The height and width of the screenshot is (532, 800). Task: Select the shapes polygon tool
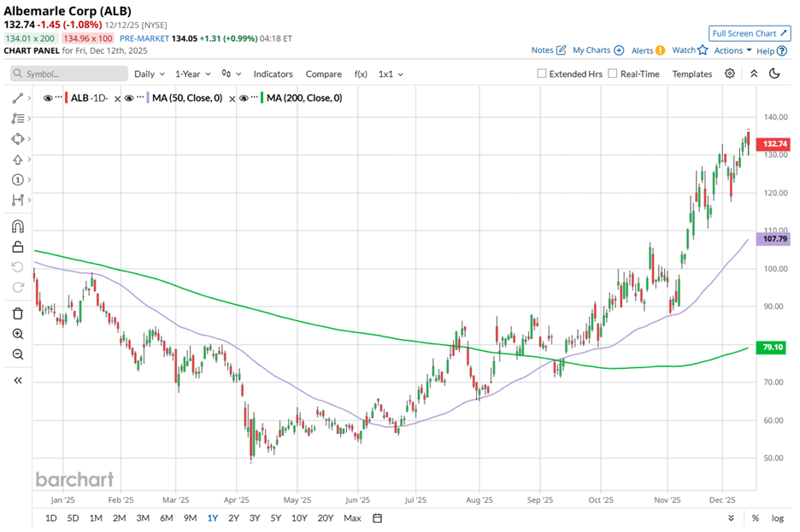(x=18, y=138)
